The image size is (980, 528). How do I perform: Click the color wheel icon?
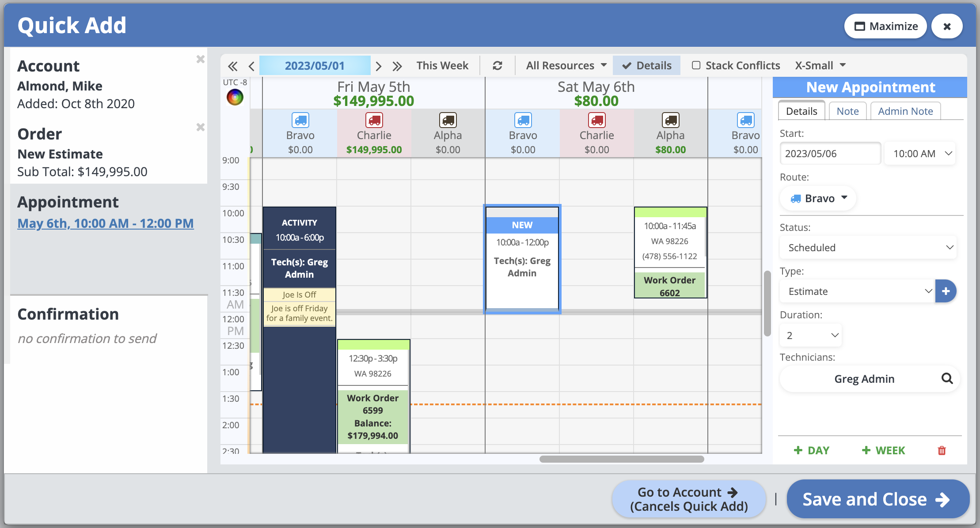coord(235,97)
